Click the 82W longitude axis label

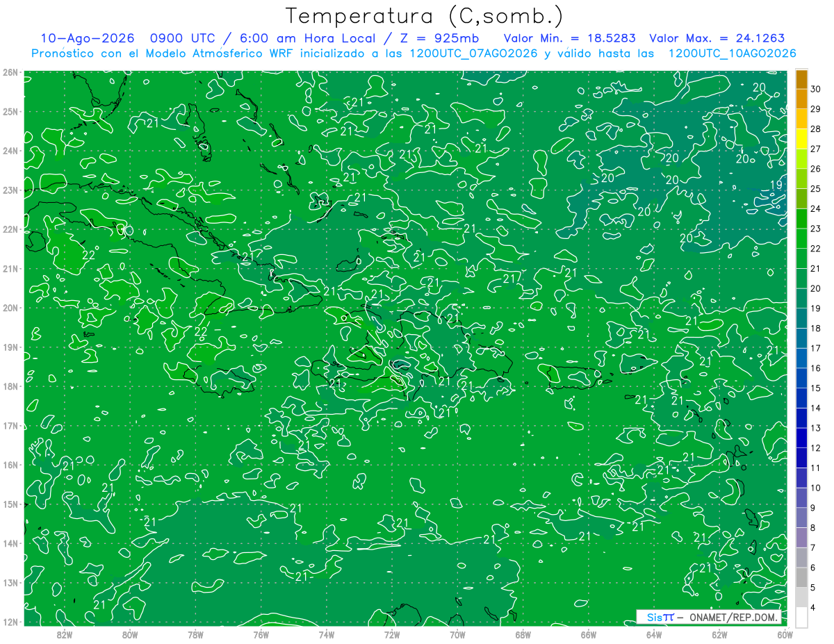coord(64,634)
